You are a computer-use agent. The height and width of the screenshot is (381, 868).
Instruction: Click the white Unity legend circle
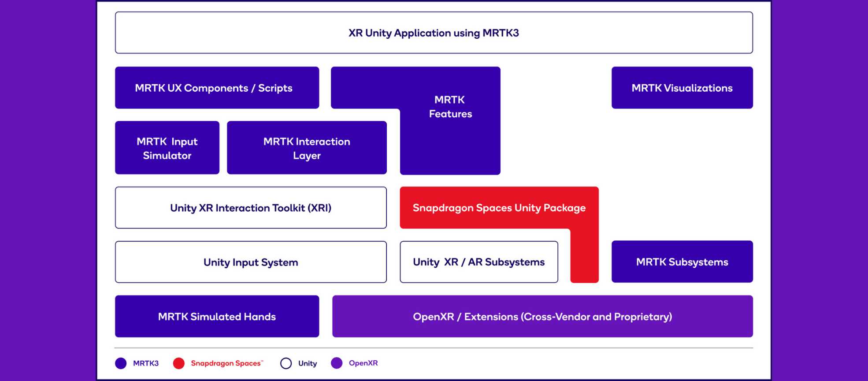tap(286, 363)
